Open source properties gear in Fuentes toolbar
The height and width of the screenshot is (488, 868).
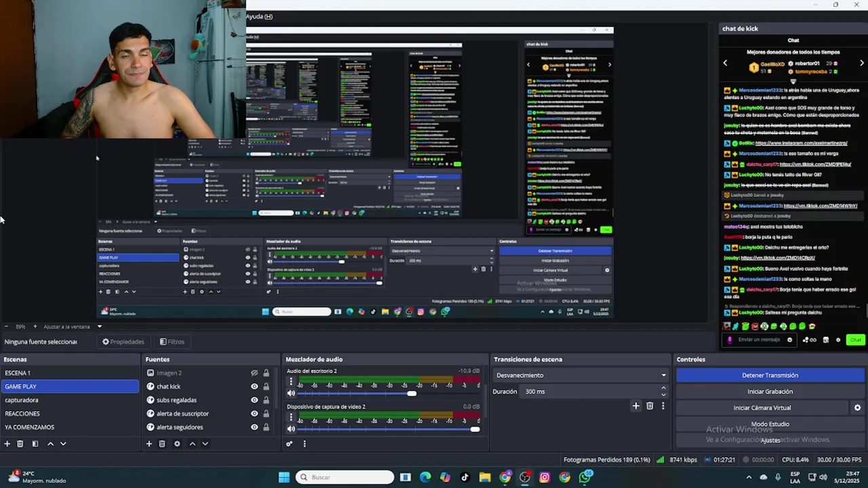click(x=177, y=444)
